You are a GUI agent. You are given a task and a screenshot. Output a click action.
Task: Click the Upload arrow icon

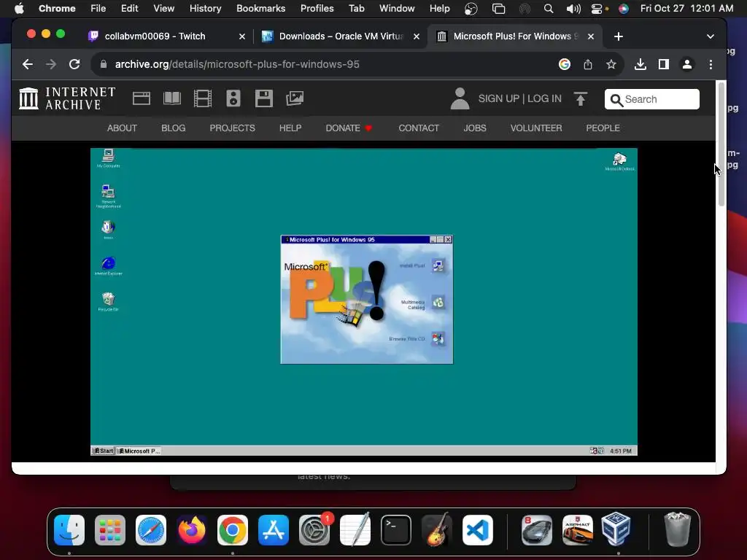click(580, 98)
